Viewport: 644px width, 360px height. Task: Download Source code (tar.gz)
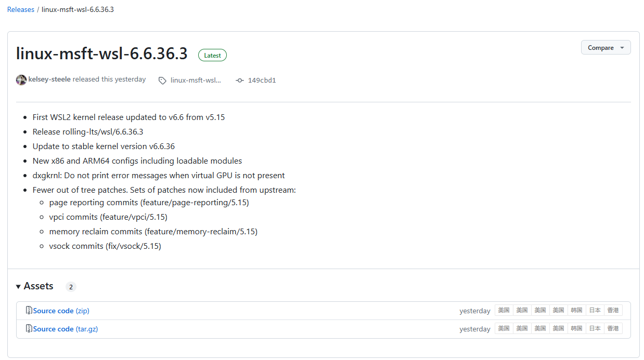pyautogui.click(x=66, y=329)
